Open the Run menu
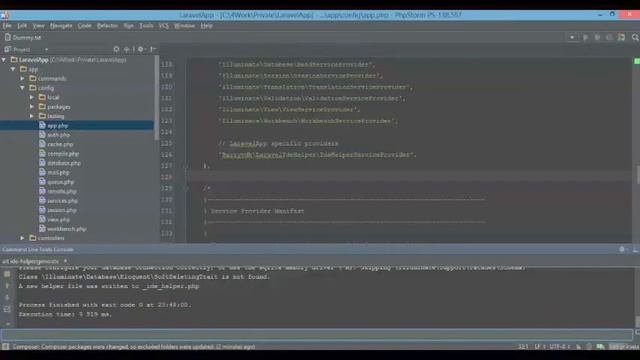The height and width of the screenshot is (360, 640). pos(129,26)
